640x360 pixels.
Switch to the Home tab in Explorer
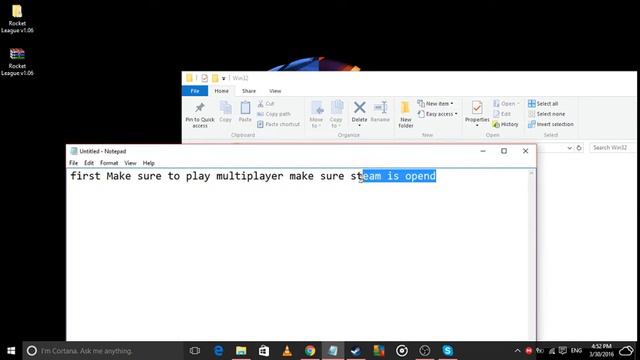222,91
